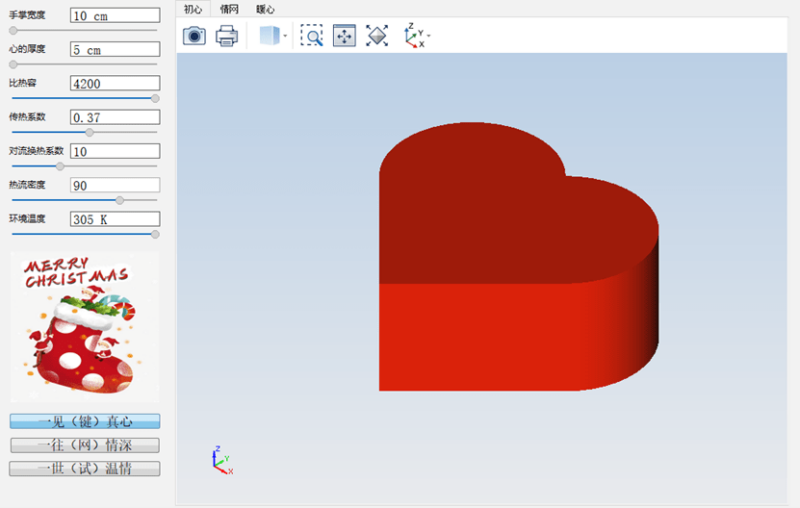
Task: Click the 一世（试）温情 button
Action: (84, 468)
